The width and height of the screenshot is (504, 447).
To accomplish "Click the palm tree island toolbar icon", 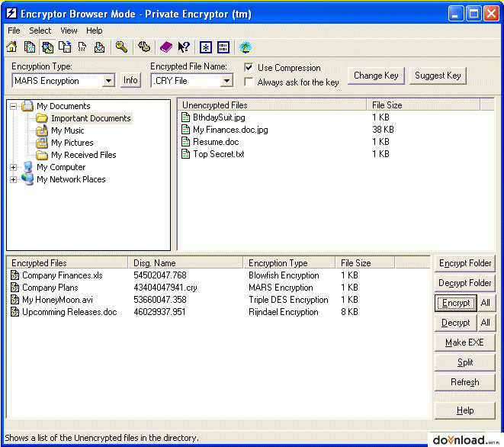I will click(x=246, y=47).
